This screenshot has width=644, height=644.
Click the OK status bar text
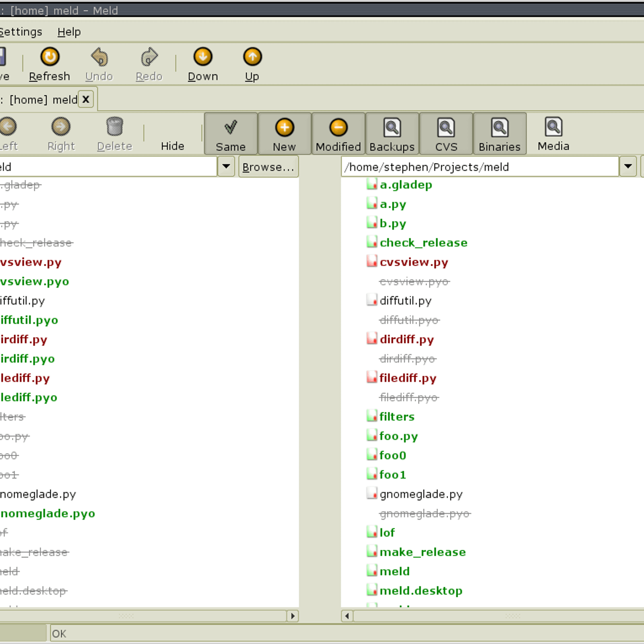(59, 634)
